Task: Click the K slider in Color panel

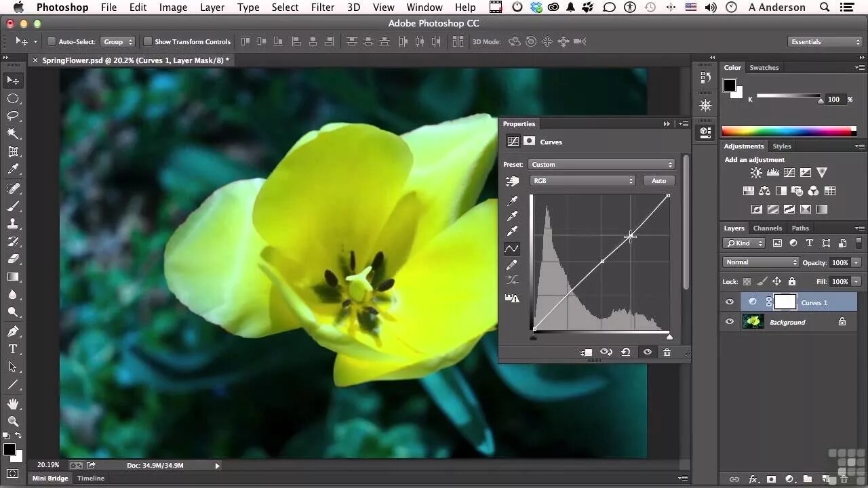Action: pyautogui.click(x=789, y=96)
